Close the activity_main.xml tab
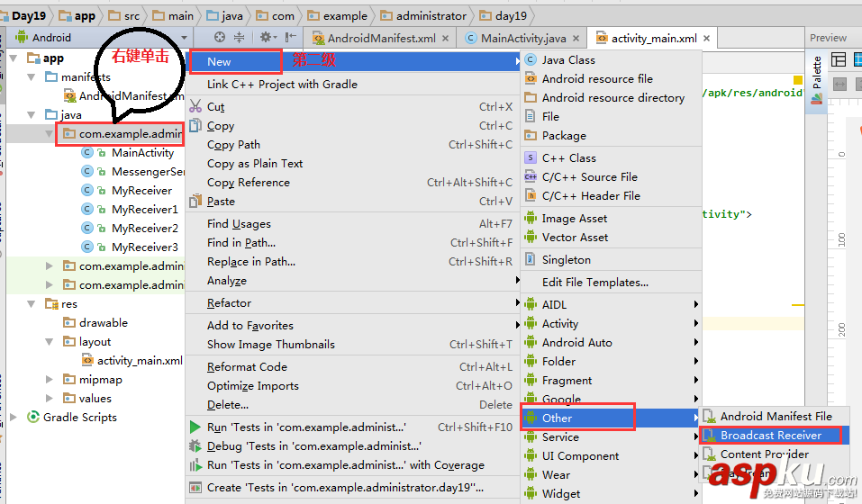Viewport: 862px width, 504px height. [707, 39]
